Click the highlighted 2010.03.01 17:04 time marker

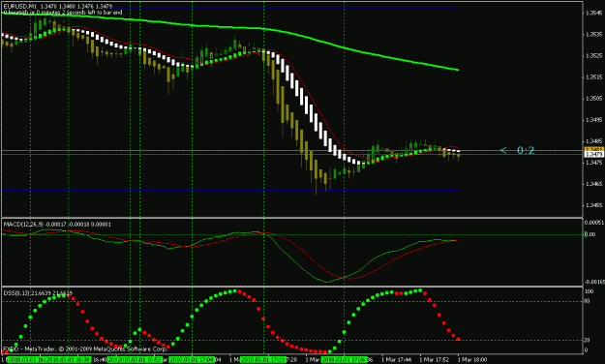(192, 360)
